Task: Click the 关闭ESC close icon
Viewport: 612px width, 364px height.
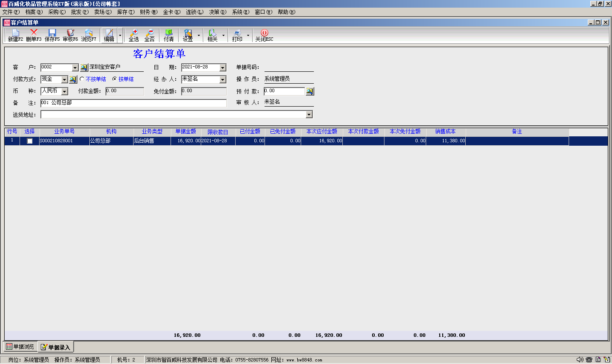Action: click(x=264, y=35)
